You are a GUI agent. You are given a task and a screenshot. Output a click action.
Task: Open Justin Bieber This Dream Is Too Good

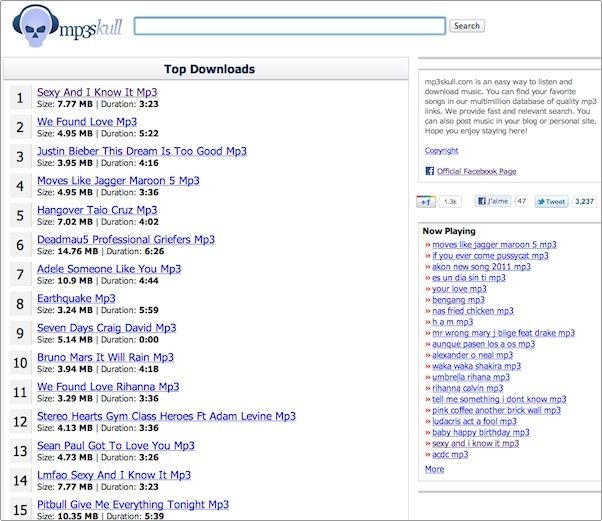[x=142, y=151]
